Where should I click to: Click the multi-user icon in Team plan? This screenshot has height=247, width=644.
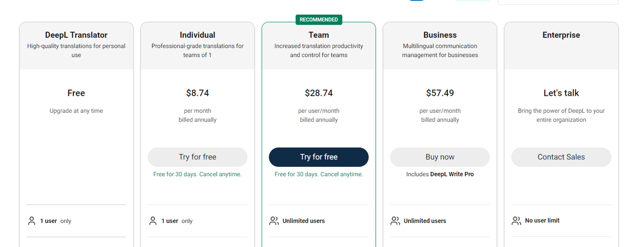(x=274, y=221)
